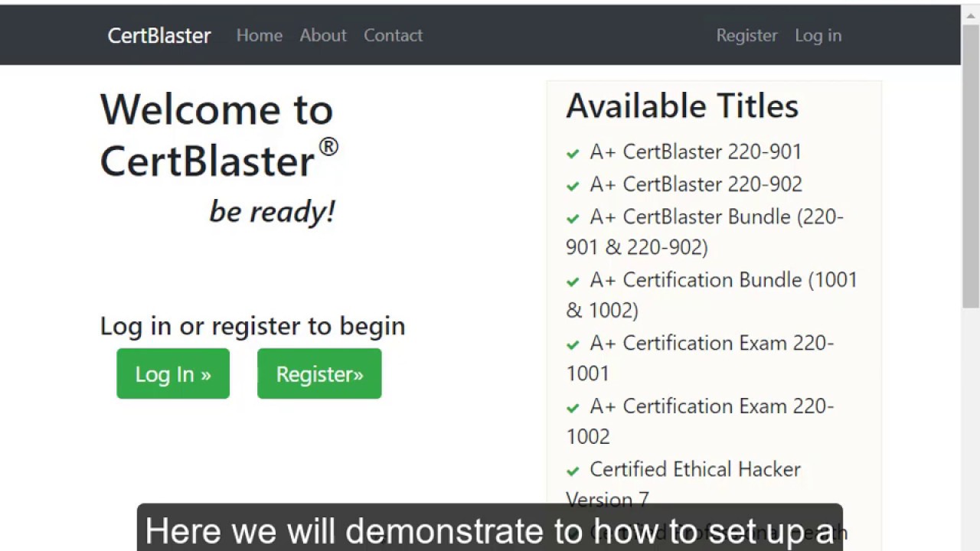Screen dimensions: 980x551
Task: Click the checkmark beside A+ CertBlaster Bundle
Action: (573, 218)
